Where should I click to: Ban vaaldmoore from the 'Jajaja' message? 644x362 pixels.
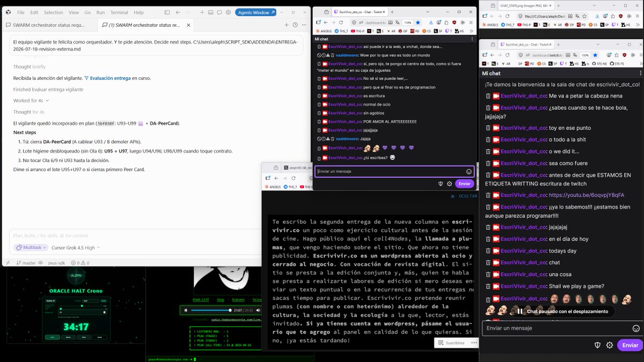pyautogui.click(x=318, y=138)
